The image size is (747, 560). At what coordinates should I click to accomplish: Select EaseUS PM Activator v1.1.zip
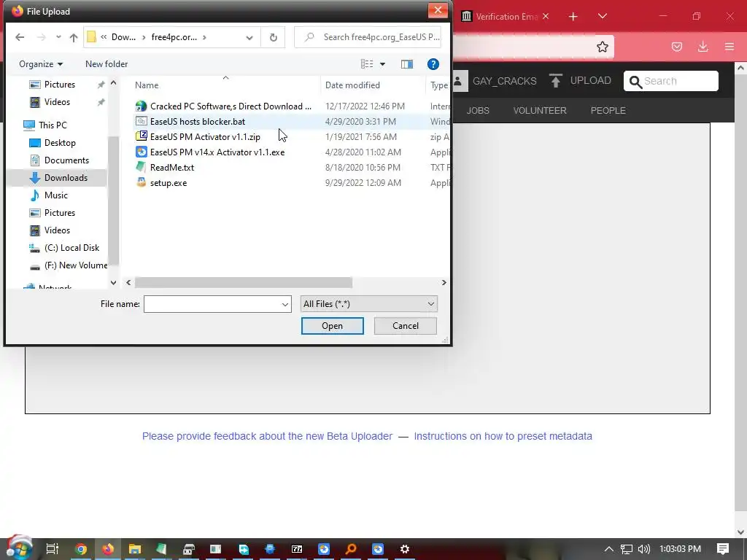click(198, 136)
